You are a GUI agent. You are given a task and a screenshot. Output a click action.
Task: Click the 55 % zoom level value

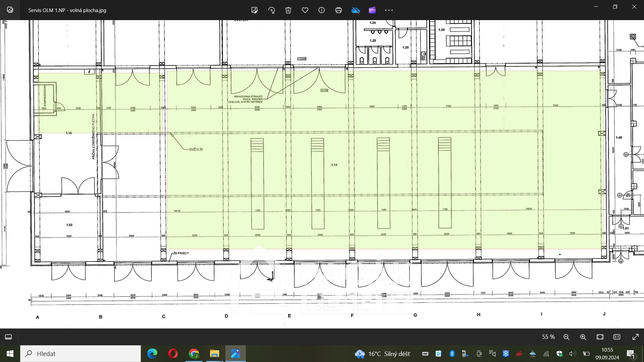[548, 337]
